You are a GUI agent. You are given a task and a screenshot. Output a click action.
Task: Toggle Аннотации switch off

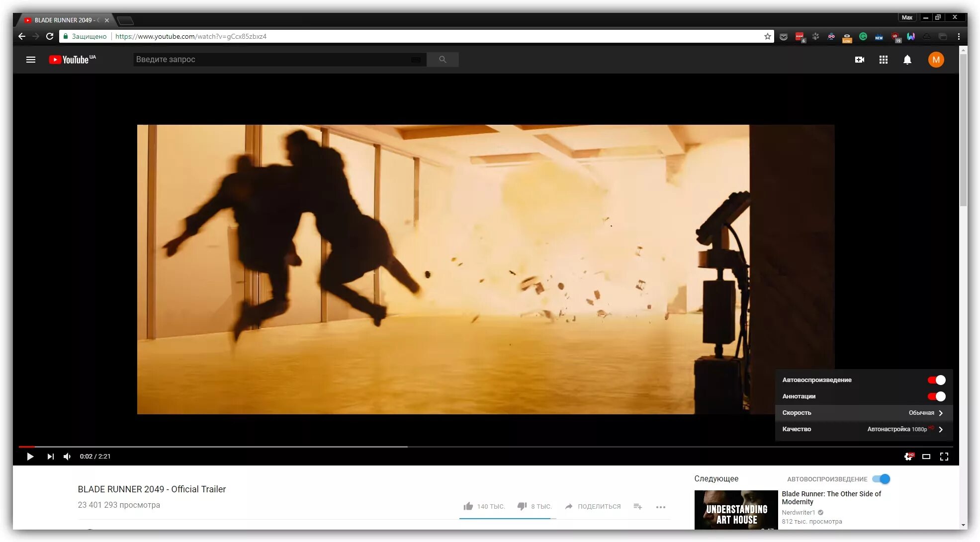click(937, 396)
